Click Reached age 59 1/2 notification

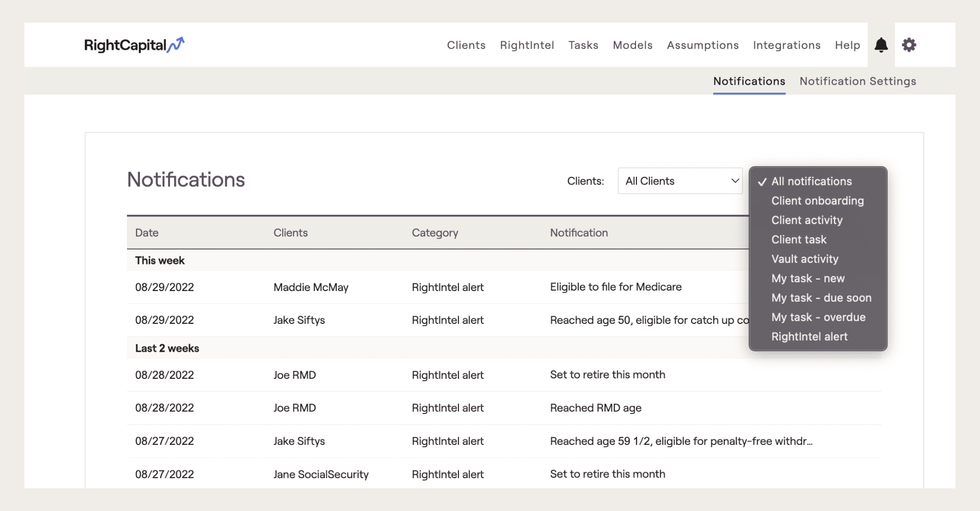[681, 441]
